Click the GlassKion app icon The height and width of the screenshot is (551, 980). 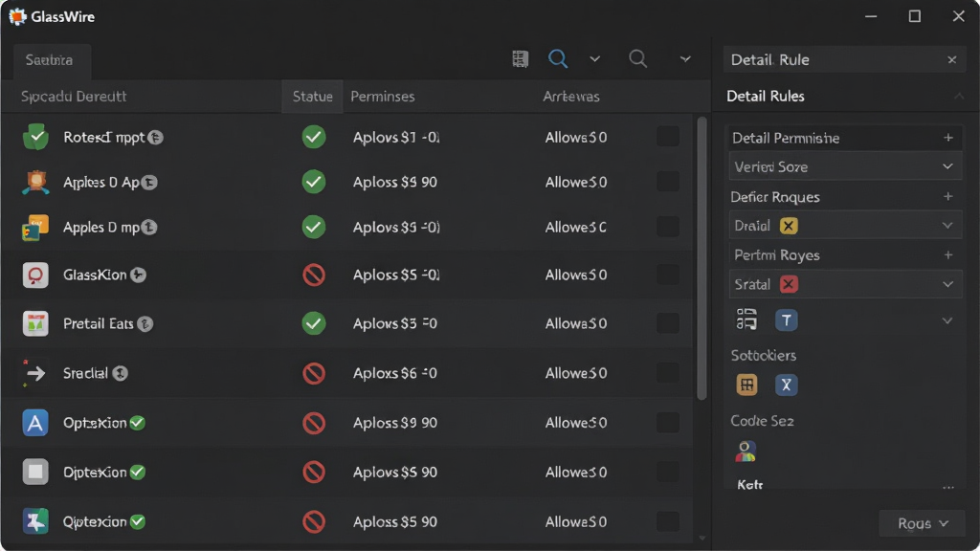[35, 275]
